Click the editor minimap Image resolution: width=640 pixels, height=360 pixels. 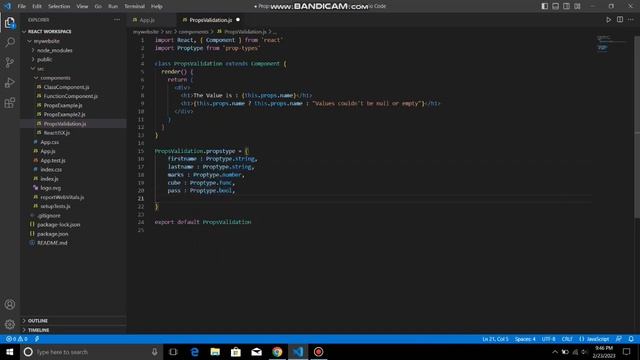coord(612,43)
